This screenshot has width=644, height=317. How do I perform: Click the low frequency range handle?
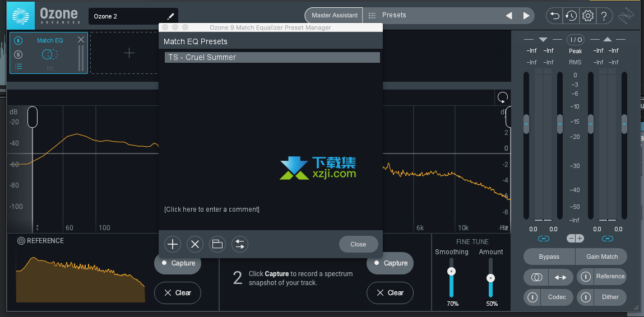click(x=33, y=117)
